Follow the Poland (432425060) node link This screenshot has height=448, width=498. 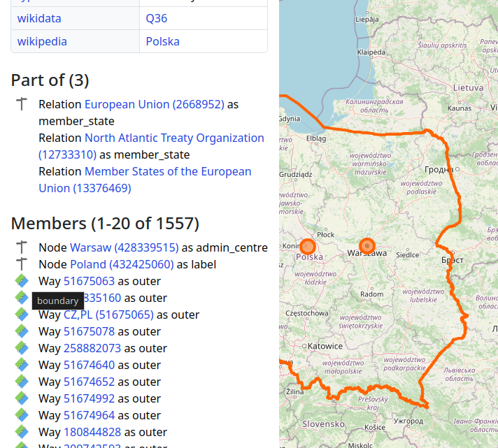tap(122, 264)
